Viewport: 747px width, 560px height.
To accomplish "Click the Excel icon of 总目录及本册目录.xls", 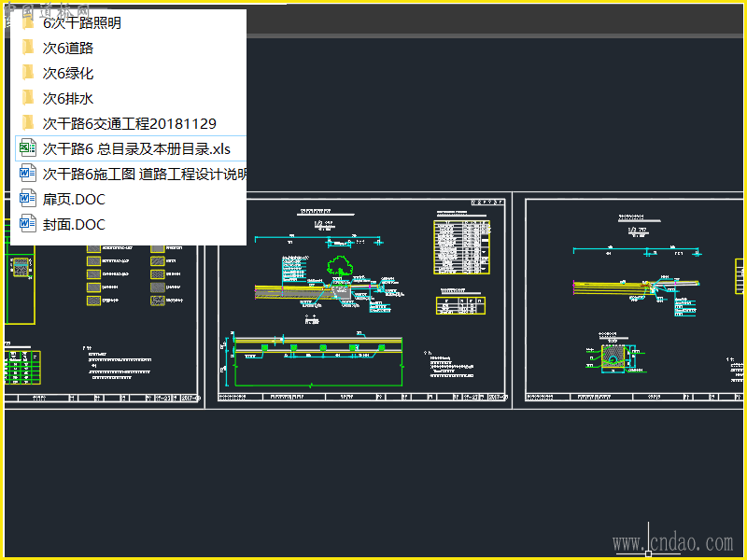I will tap(28, 148).
